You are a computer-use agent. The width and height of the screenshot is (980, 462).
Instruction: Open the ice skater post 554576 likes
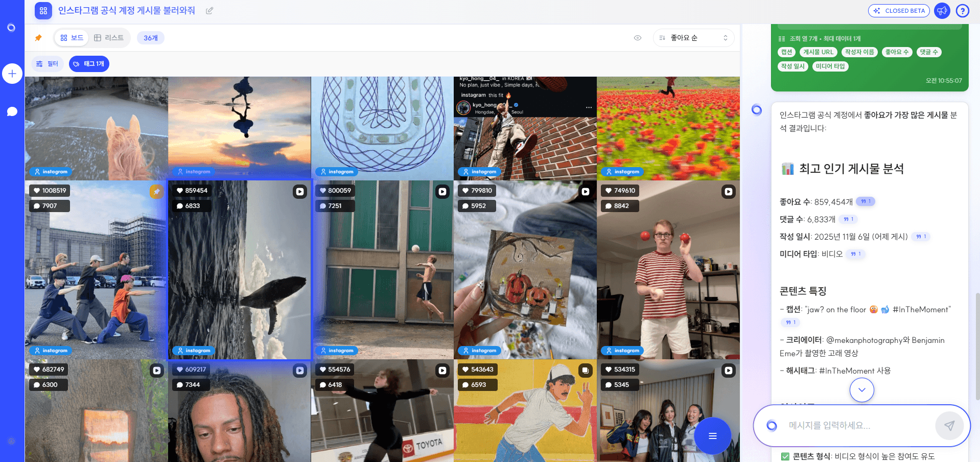tap(382, 411)
